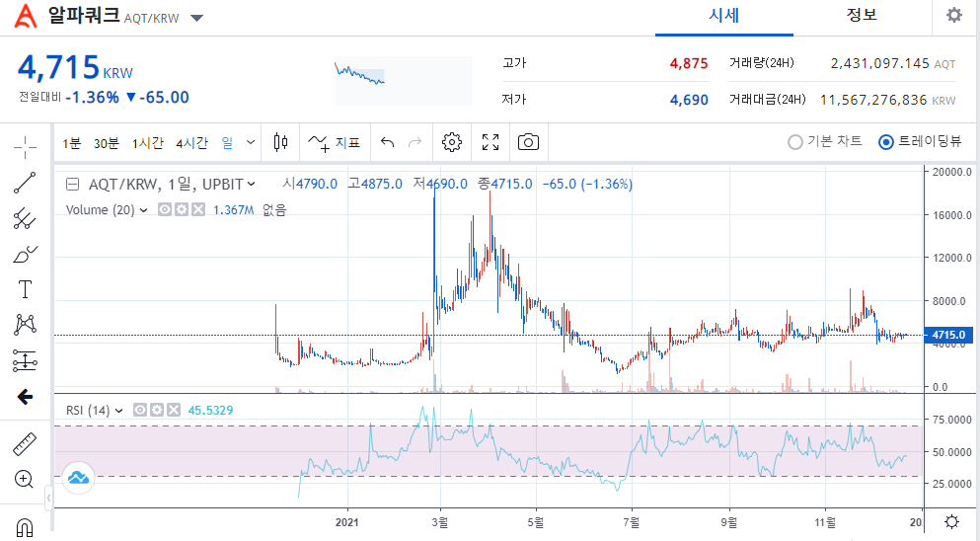
Task: Set chart interval to 1분
Action: [72, 143]
